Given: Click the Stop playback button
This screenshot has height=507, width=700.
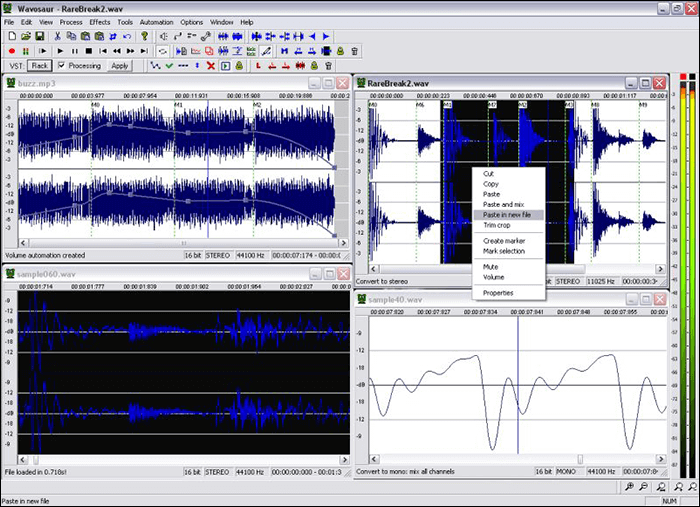Looking at the screenshot, I should [x=88, y=51].
